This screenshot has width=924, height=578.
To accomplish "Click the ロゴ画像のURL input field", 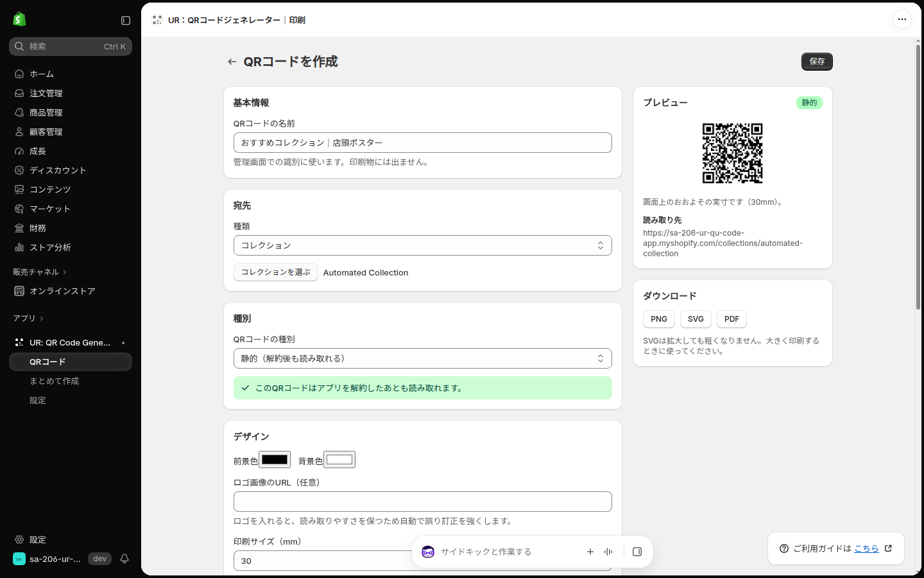I will click(x=423, y=502).
